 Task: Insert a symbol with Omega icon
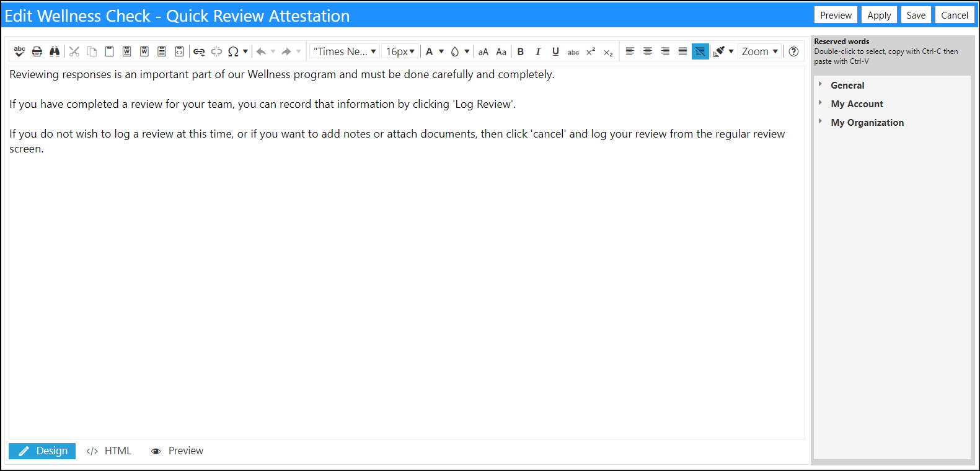[x=233, y=51]
